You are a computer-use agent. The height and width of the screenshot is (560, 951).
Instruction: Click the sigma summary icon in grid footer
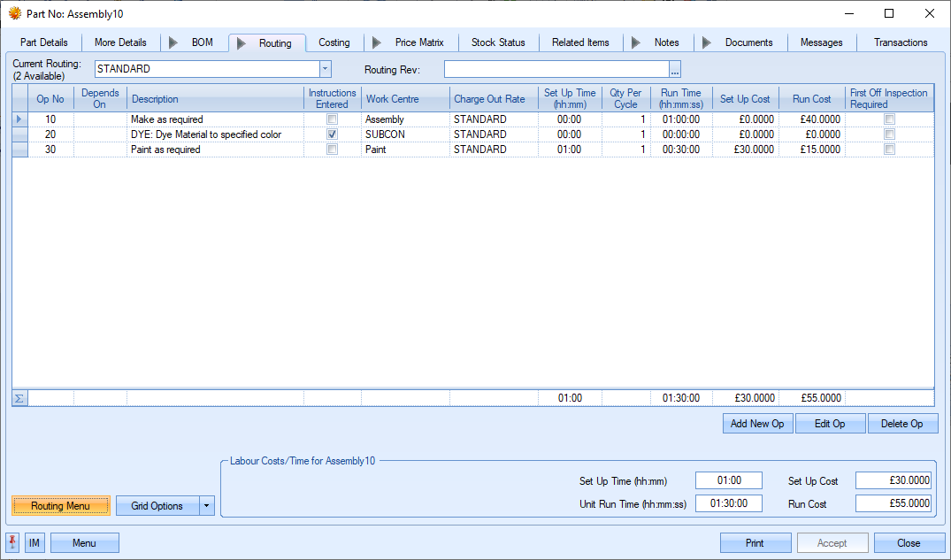point(19,398)
